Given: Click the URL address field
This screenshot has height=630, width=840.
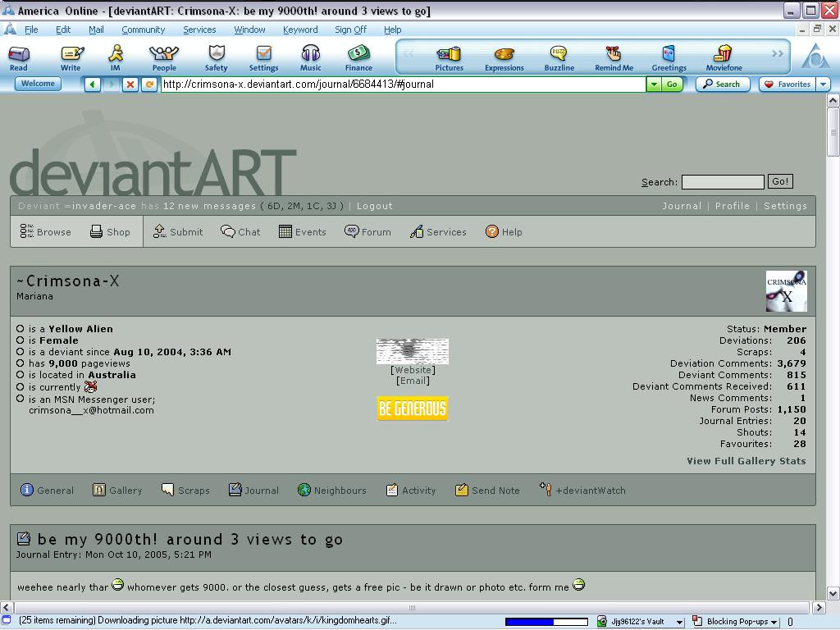Looking at the screenshot, I should point(404,84).
